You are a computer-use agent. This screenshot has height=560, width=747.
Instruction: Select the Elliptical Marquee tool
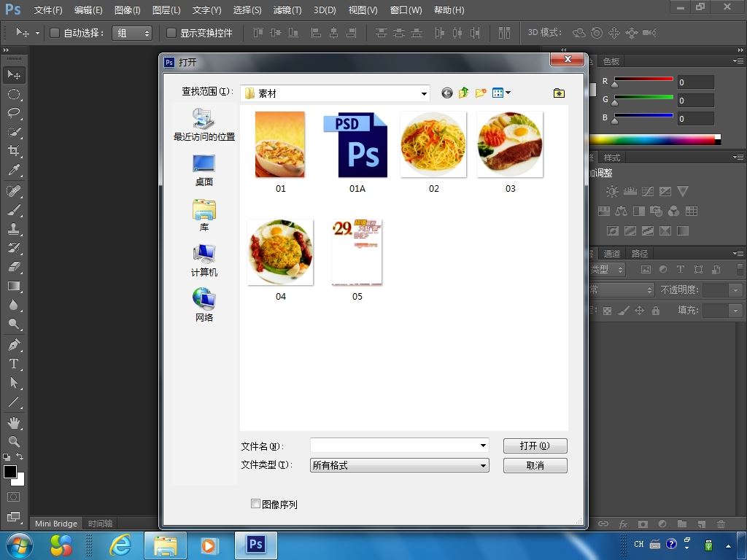[14, 94]
